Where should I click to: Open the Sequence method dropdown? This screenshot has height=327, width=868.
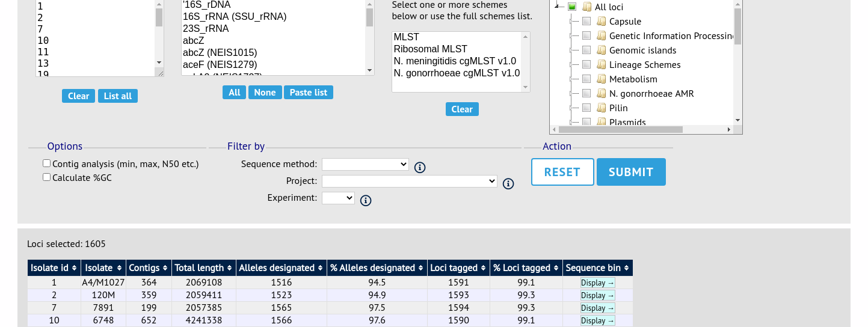pyautogui.click(x=365, y=164)
